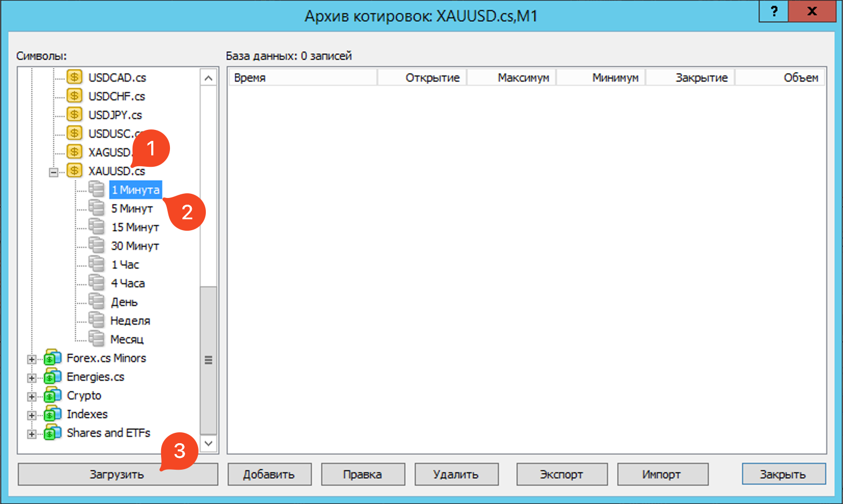This screenshot has width=843, height=504.
Task: Click the USDCAD.cs symbol icon
Action: click(75, 77)
